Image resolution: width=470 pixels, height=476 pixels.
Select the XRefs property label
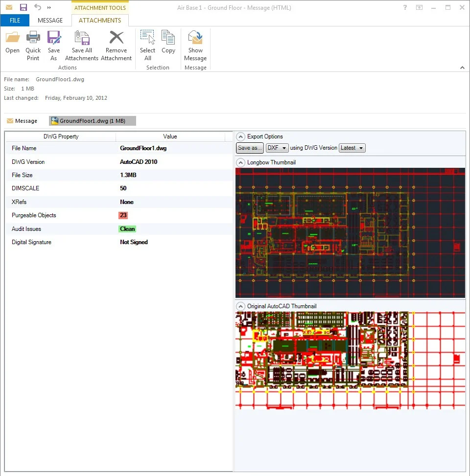click(19, 202)
